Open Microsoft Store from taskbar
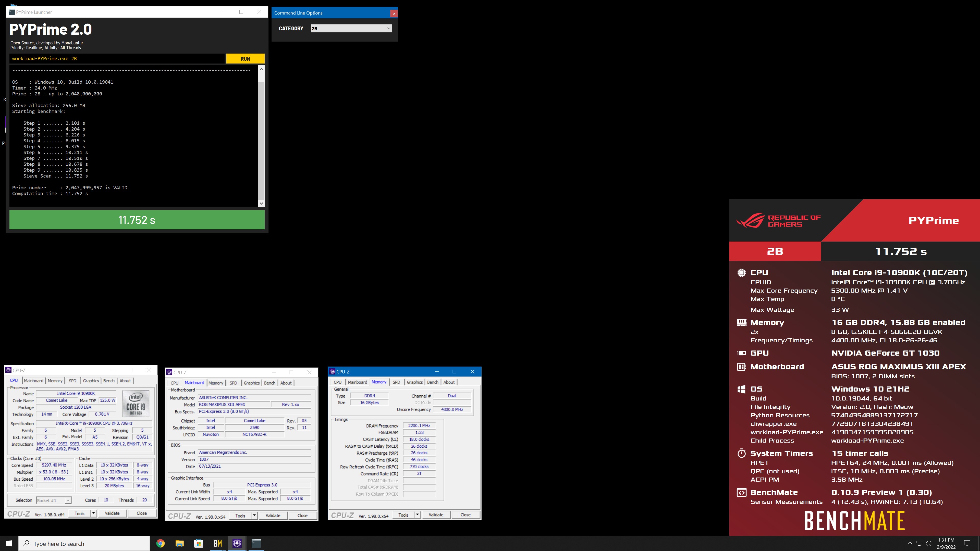The image size is (980, 551). coord(199,544)
